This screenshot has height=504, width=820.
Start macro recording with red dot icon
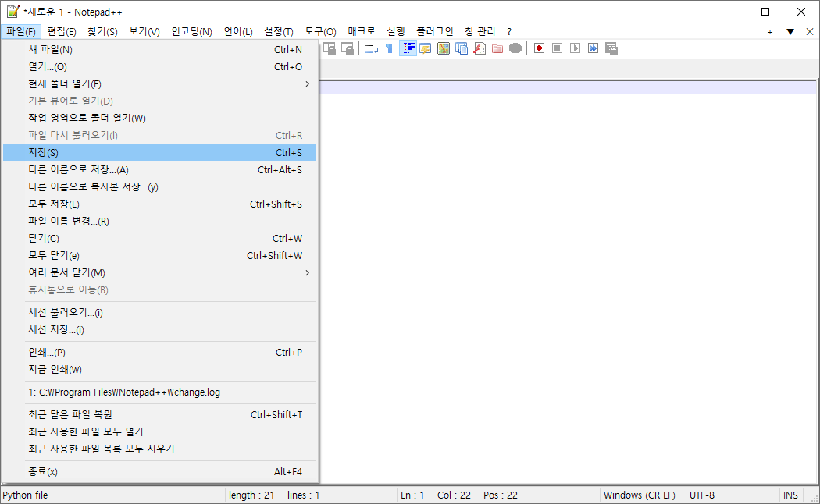pos(539,48)
